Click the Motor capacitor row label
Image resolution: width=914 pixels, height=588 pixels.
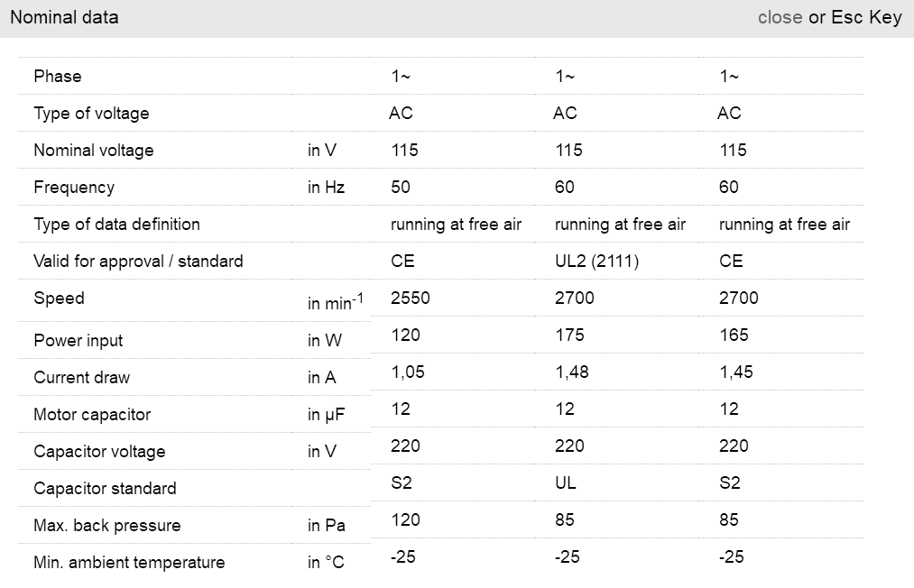(x=92, y=415)
